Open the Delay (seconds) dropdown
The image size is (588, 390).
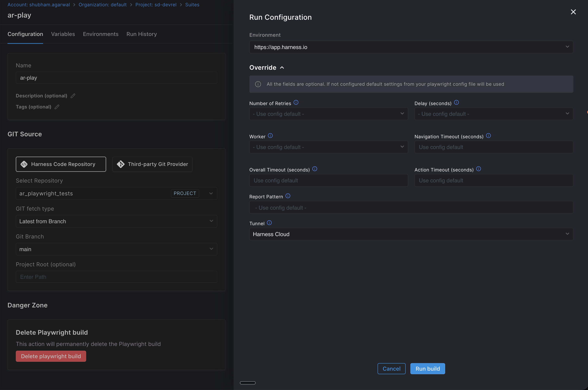point(494,114)
